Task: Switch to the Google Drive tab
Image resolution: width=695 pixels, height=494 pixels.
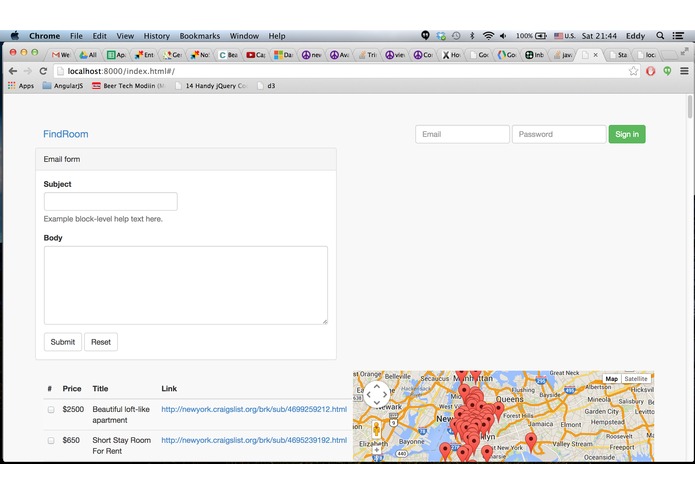Action: 88,54
